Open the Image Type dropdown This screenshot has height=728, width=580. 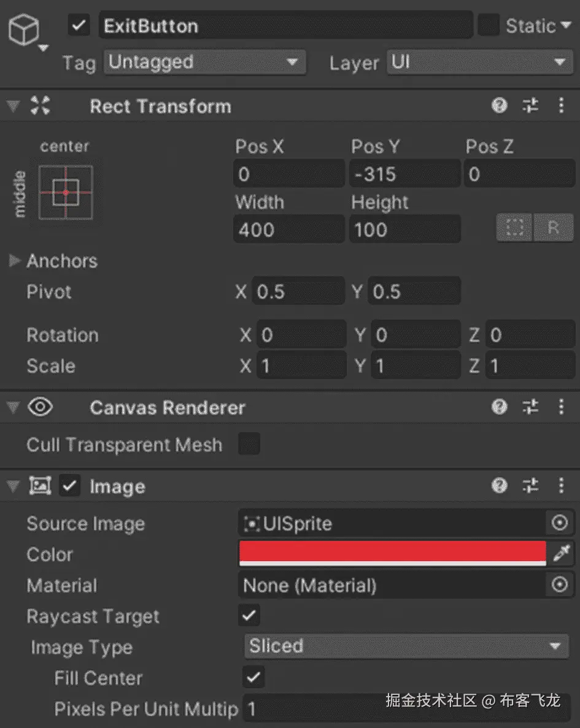(406, 646)
